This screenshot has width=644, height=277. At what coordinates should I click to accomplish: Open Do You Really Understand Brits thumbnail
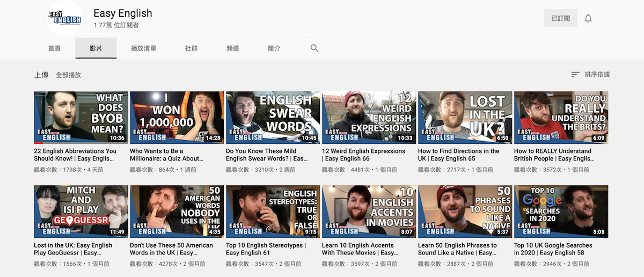coord(561,118)
